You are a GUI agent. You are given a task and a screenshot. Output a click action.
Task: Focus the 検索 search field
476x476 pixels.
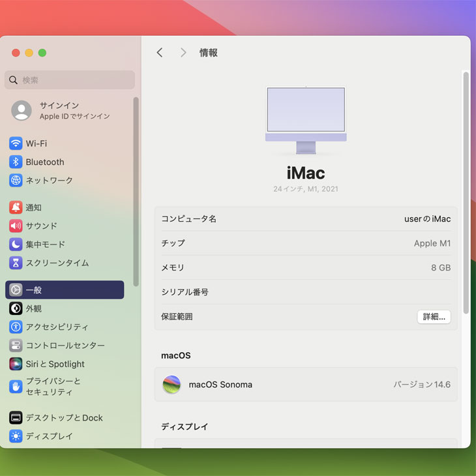(x=70, y=80)
